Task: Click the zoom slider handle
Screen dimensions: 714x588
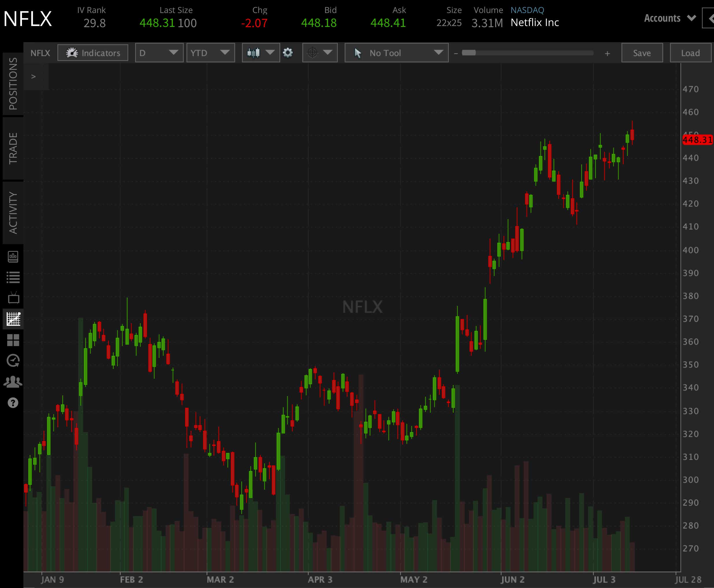Action: pos(469,53)
